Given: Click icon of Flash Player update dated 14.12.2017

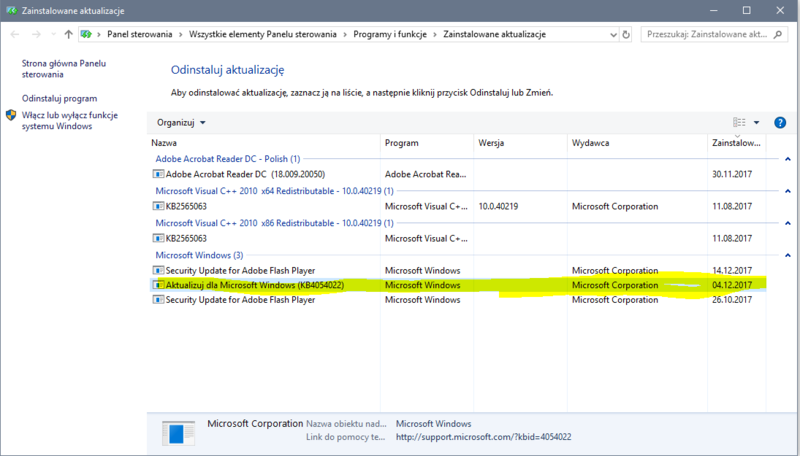Looking at the screenshot, I should 158,270.
